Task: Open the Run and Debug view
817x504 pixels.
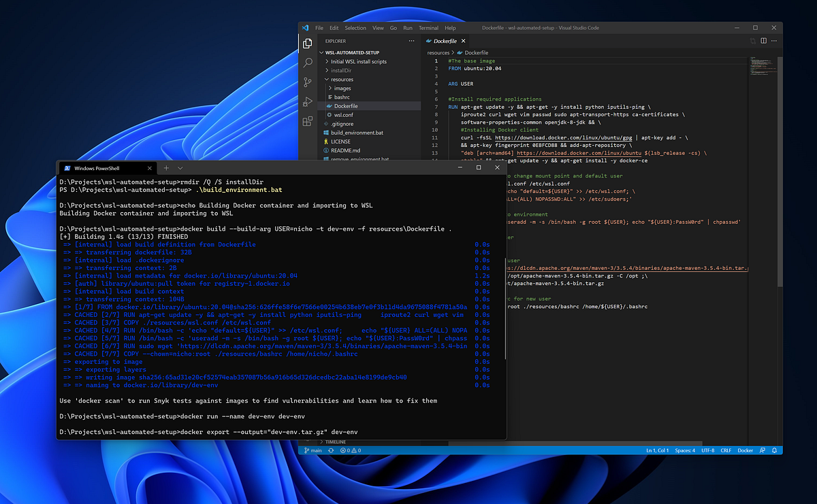Action: coord(308,102)
